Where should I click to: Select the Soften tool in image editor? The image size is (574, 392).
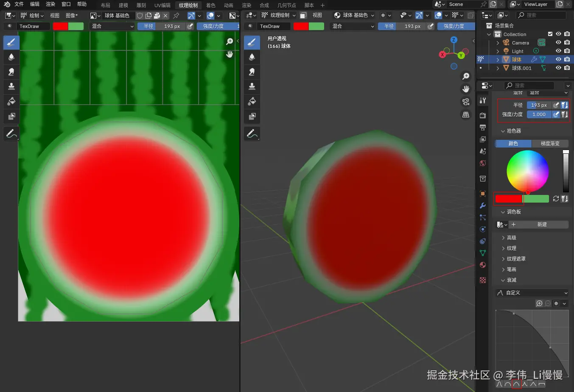[11, 57]
